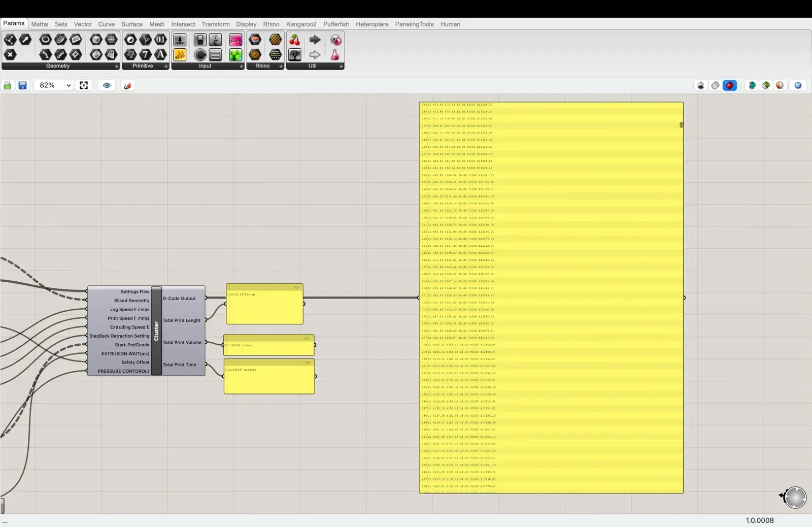
Task: Click the solid dark arrow icon in Util
Action: (x=315, y=40)
